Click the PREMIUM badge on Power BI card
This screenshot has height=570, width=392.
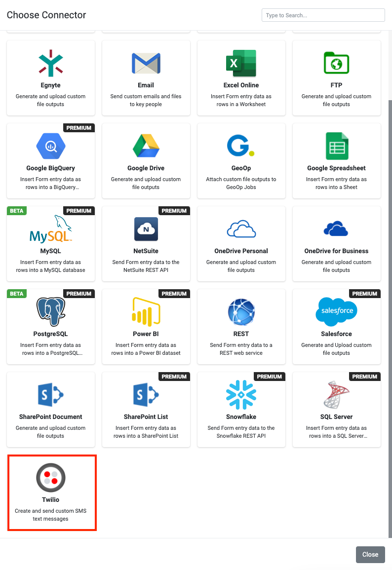tap(174, 294)
